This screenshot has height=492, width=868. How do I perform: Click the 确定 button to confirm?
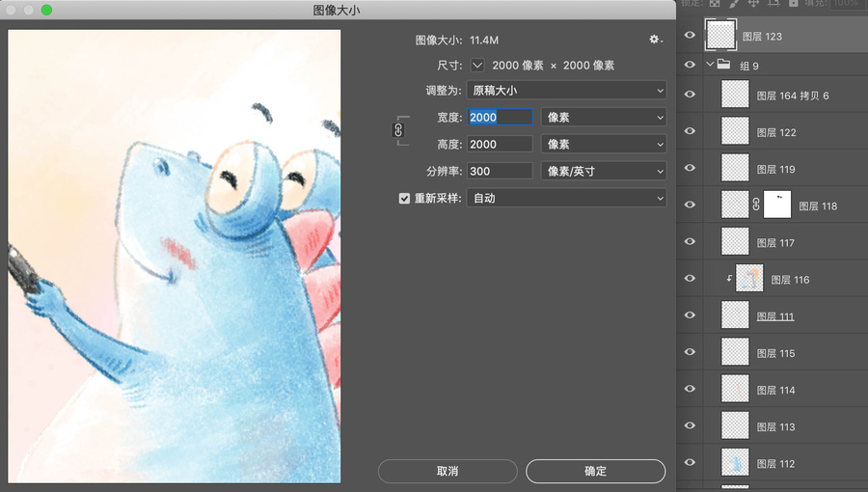point(595,471)
